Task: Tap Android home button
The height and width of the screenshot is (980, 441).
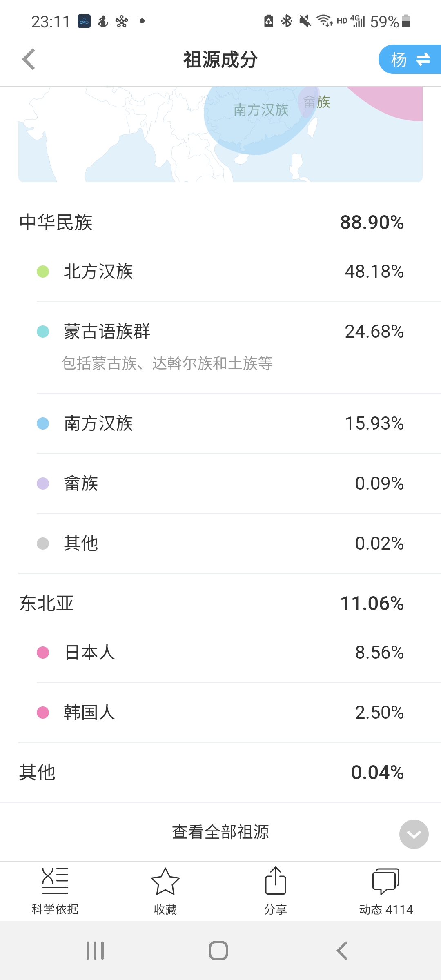Action: coord(218,951)
